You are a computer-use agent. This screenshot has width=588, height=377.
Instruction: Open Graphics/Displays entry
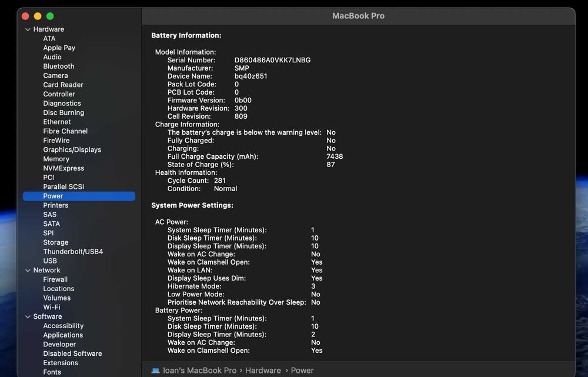click(x=72, y=149)
